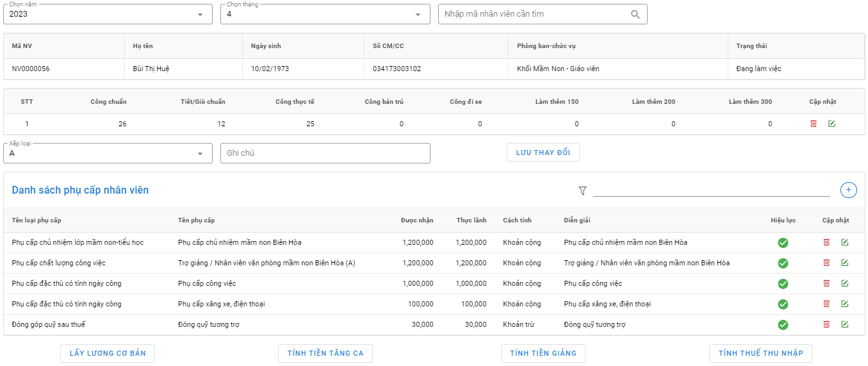Edit the Phụ cấp chủ nhiệm mầm non row
Viewport: 868px width, 366px height.
pyautogui.click(x=844, y=242)
